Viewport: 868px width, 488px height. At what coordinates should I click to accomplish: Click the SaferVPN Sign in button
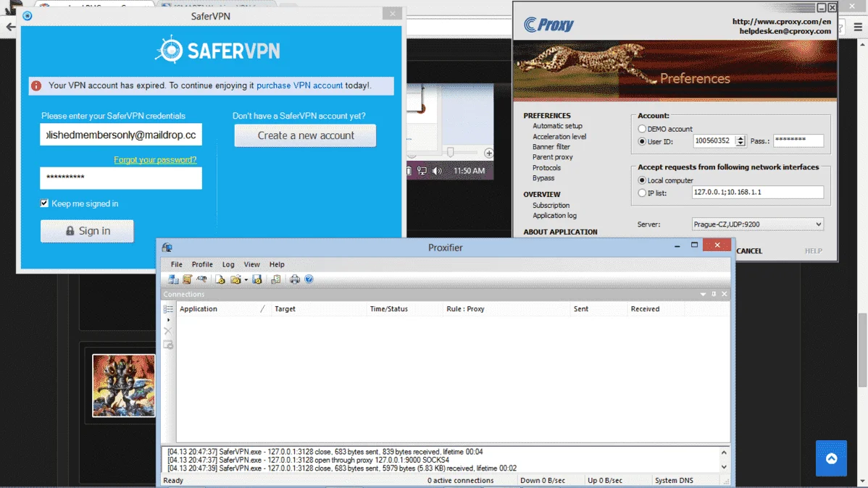(x=87, y=231)
